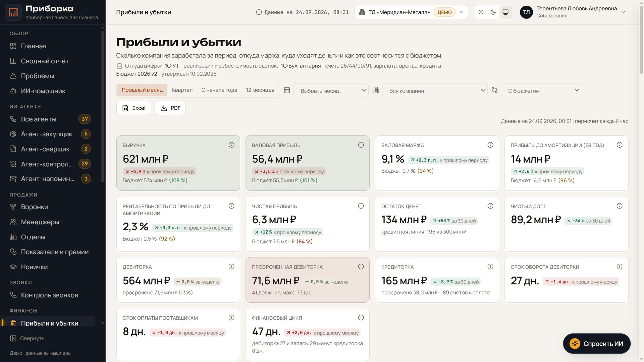This screenshot has height=362, width=644.
Task: Open ИИ-помощник page
Action: [50, 91]
